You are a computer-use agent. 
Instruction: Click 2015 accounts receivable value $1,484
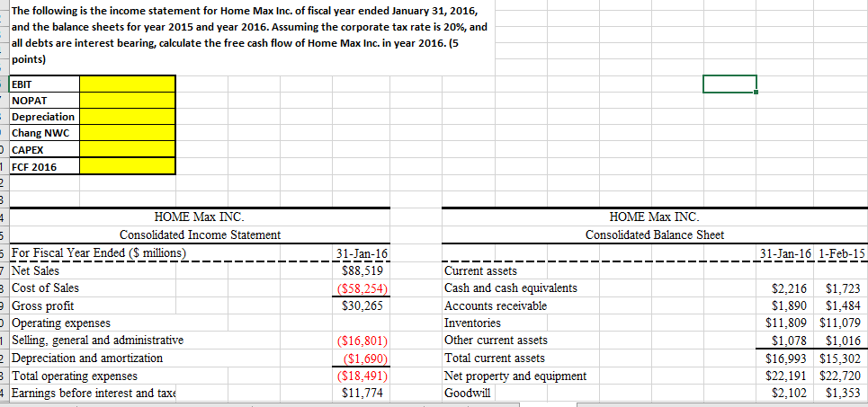click(843, 305)
